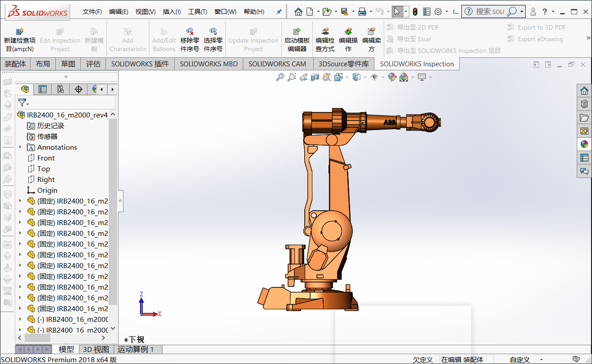Pin the menu bar with pushpin
This screenshot has height=364, width=592.
tap(279, 12)
